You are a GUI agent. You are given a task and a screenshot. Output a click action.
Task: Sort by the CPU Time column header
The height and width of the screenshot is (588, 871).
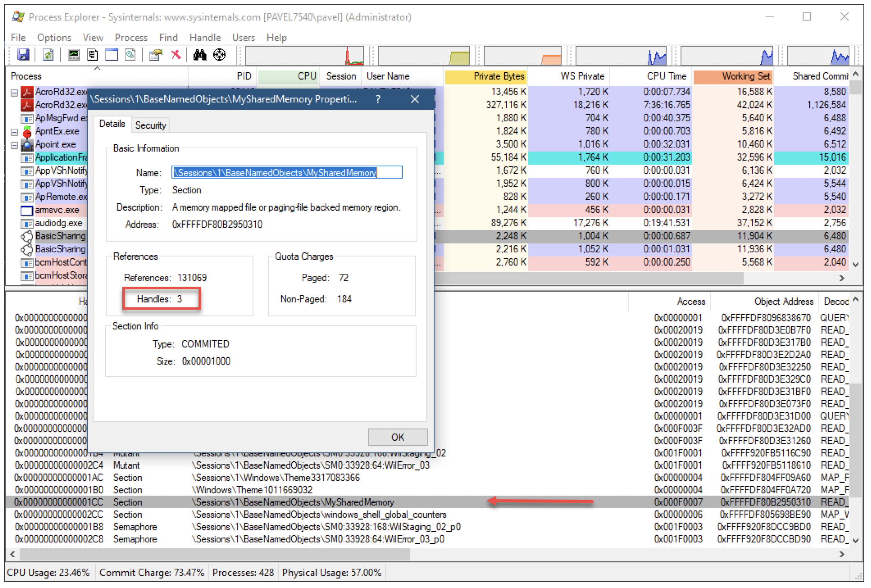[651, 76]
